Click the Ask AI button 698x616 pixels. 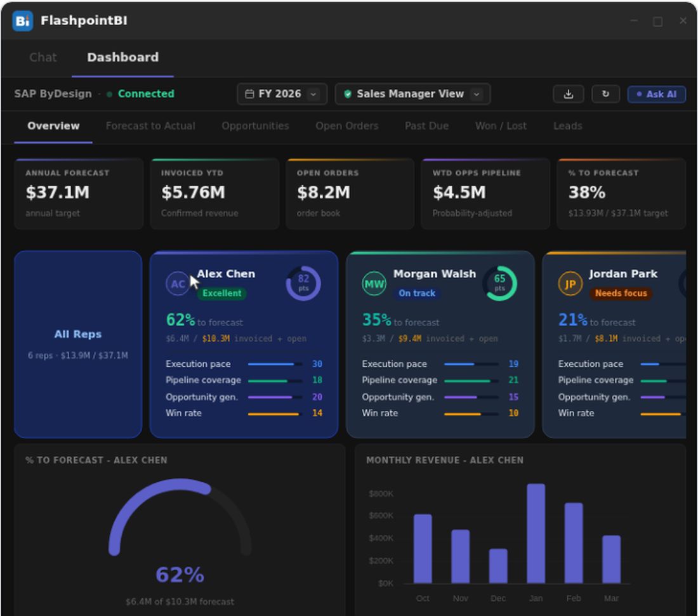click(657, 94)
